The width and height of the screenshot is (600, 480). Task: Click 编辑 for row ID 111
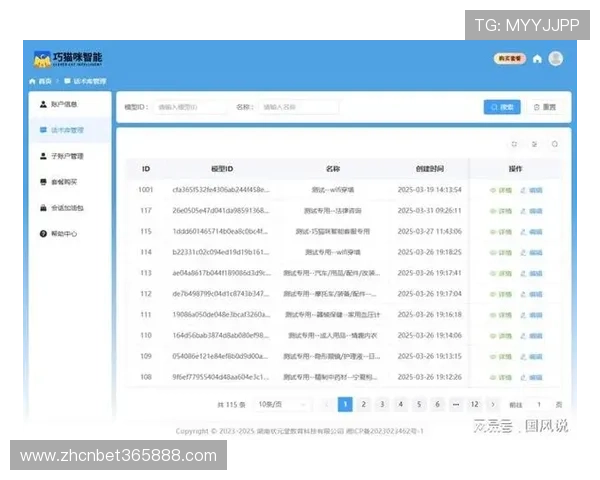click(532, 315)
